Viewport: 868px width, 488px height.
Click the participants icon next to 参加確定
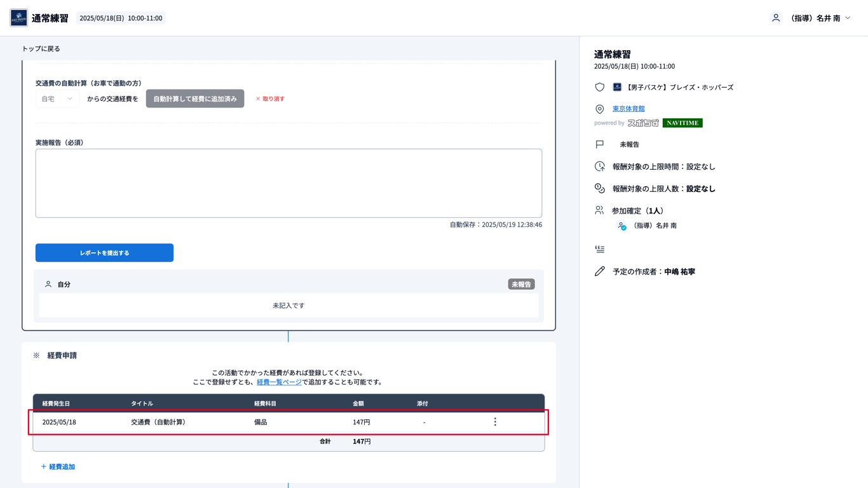tap(599, 210)
